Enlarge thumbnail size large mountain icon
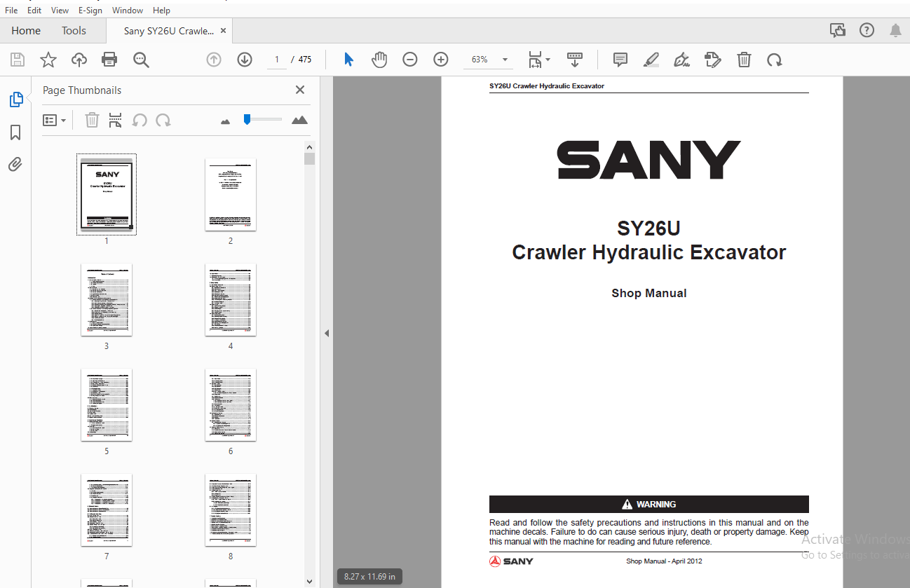The width and height of the screenshot is (910, 588). [x=299, y=120]
